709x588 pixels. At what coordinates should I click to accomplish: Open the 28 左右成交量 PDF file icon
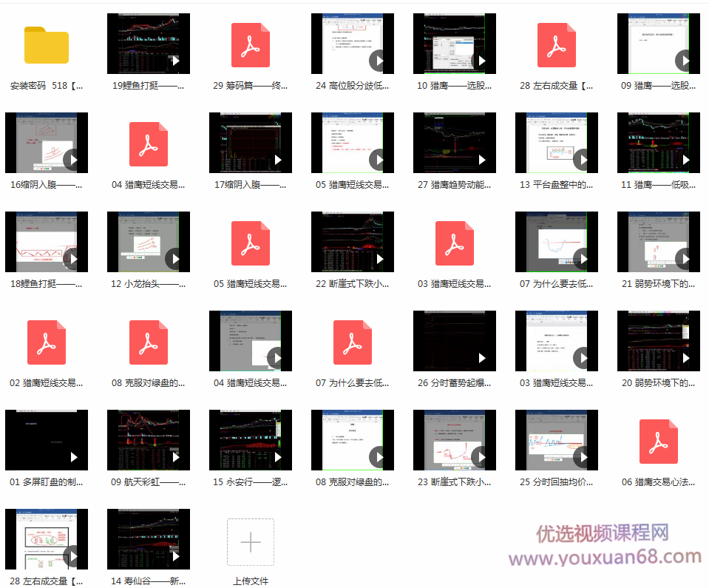point(556,45)
